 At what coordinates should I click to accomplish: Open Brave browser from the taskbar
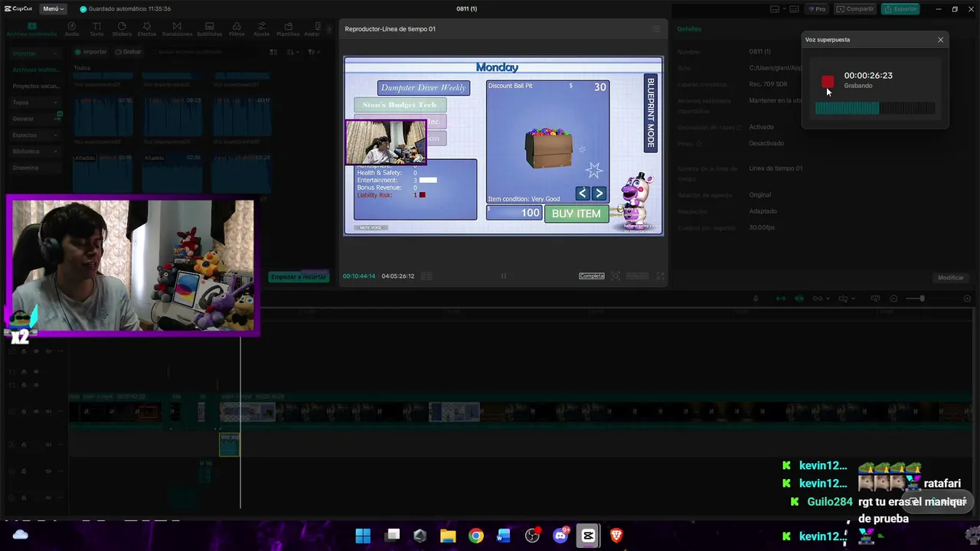tap(616, 536)
